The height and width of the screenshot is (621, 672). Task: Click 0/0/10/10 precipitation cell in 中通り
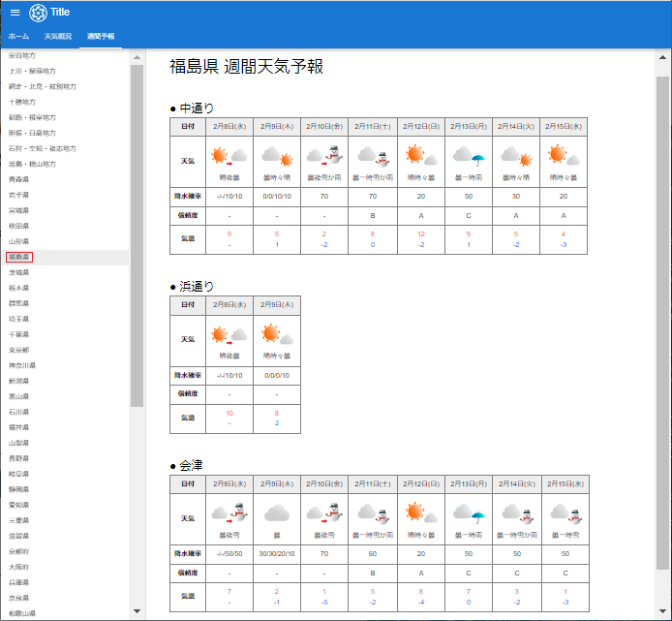point(277,196)
